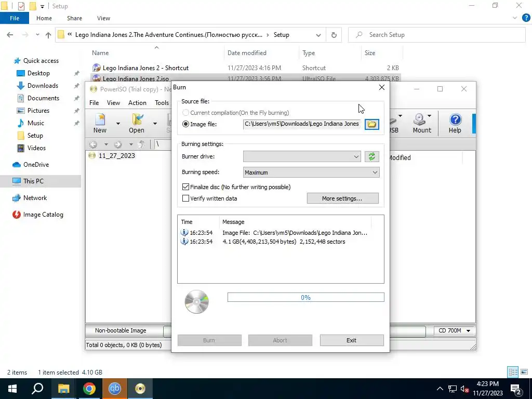Screen dimensions: 532x399
Task: Expand the Explorer recent locations arrow
Action: point(37,35)
